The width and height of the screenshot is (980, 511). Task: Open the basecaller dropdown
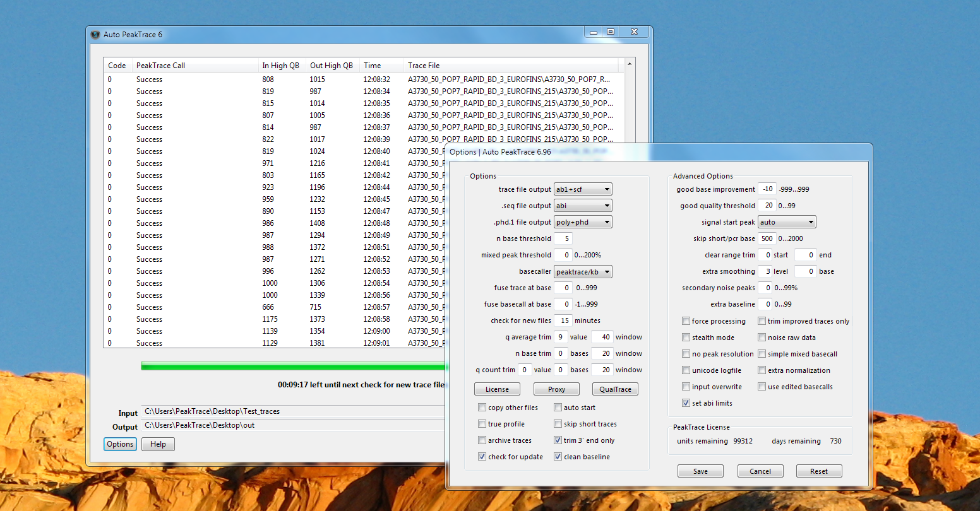pos(583,272)
